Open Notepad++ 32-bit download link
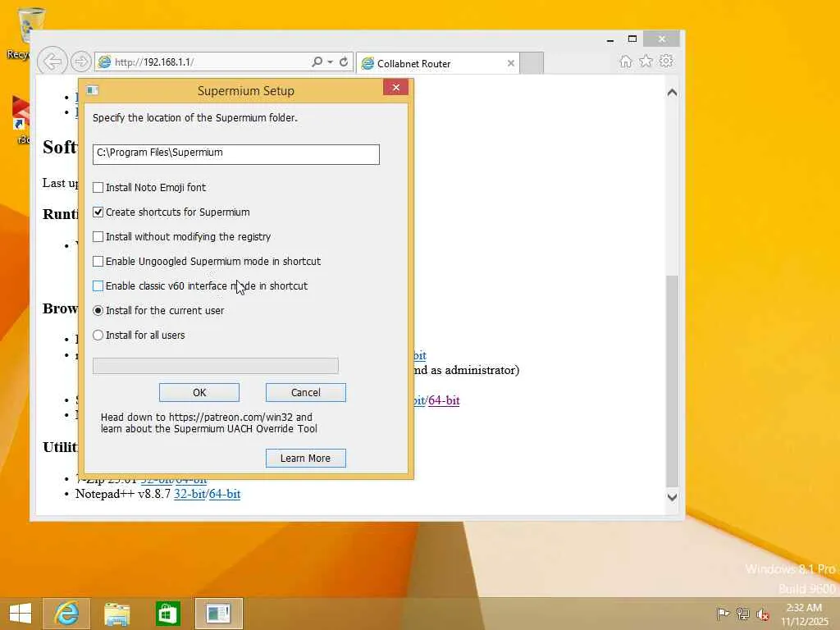Viewport: 840px width, 630px height. (x=189, y=494)
